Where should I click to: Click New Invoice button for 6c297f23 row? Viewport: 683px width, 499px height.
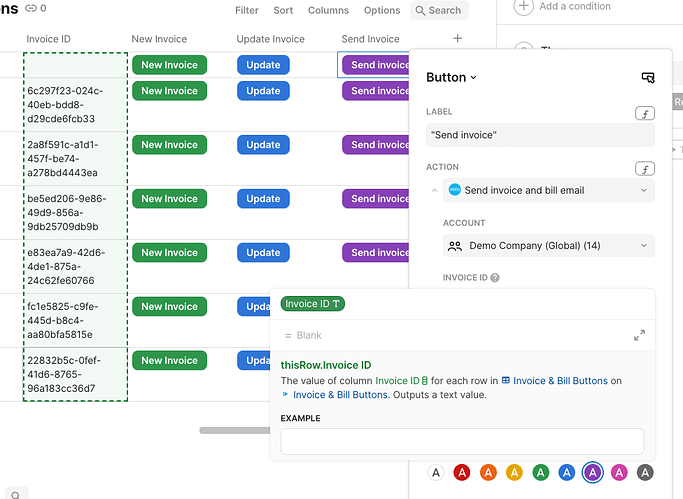[x=169, y=91]
